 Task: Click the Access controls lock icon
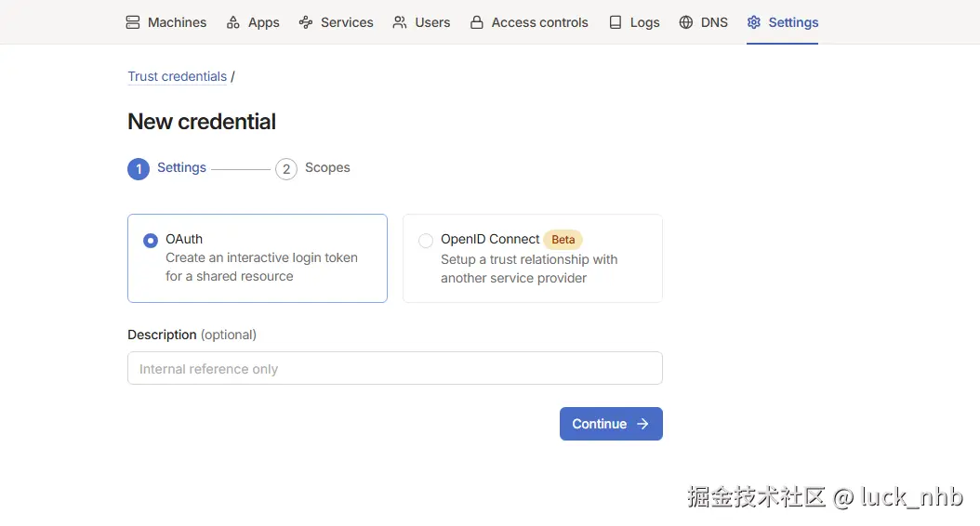[477, 22]
